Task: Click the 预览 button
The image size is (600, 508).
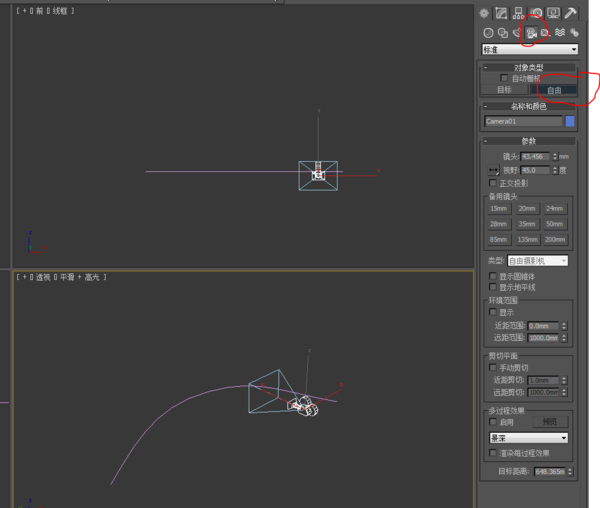Action: click(550, 422)
